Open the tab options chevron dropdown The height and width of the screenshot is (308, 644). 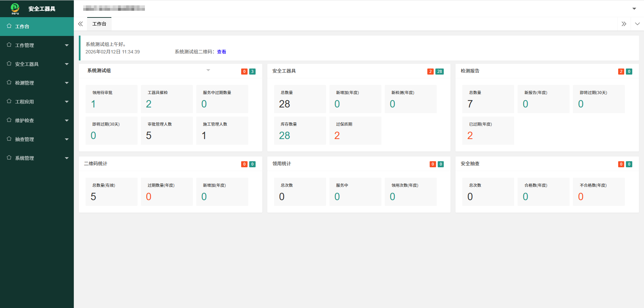pyautogui.click(x=637, y=24)
